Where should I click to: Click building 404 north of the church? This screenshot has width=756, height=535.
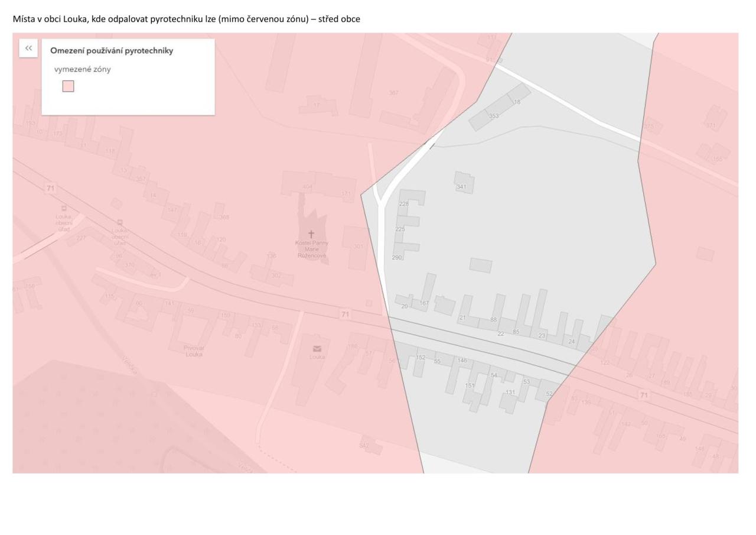click(307, 187)
